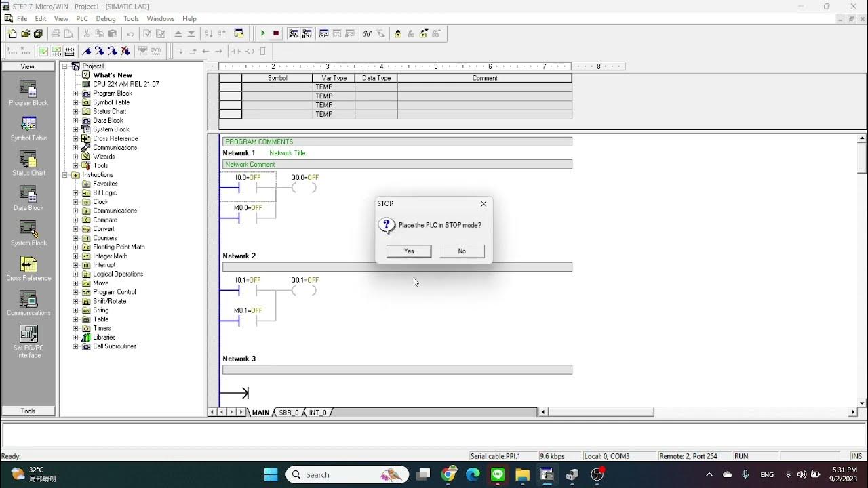Click the green RUN mode icon

(x=263, y=33)
